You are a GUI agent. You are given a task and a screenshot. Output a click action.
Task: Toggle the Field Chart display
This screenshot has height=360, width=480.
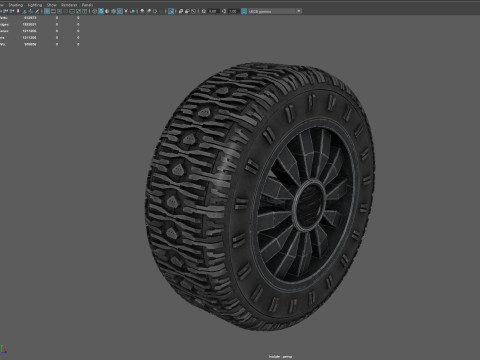coord(72,11)
